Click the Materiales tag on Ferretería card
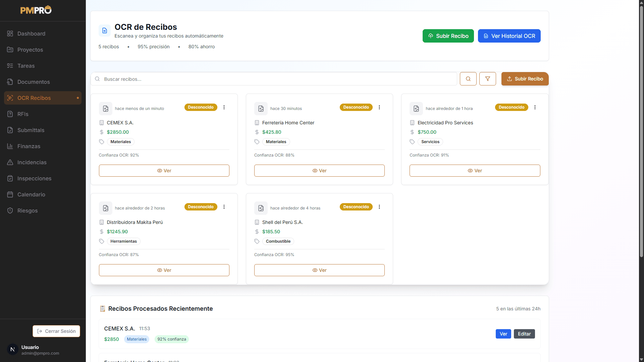The image size is (644, 362). click(x=276, y=142)
